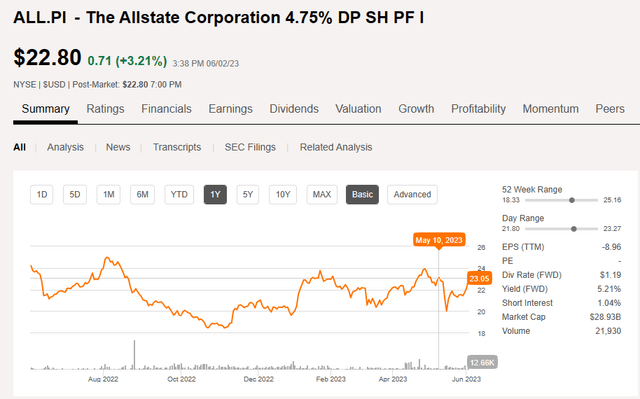Screen dimensions: 640x399
Task: Open the Ratings tab
Action: point(105,109)
